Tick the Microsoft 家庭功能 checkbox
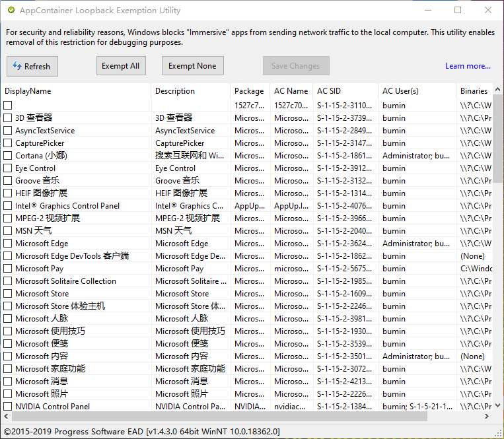Viewport: 504px width, 439px height. [x=8, y=368]
